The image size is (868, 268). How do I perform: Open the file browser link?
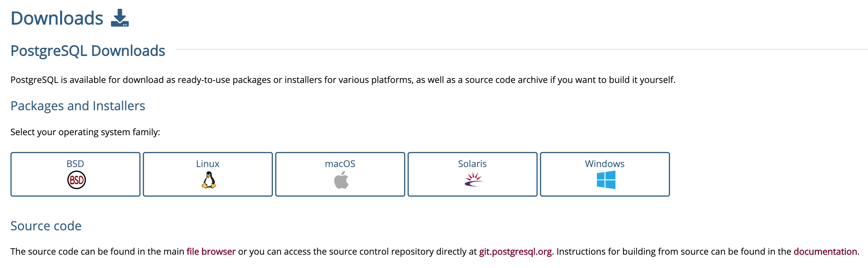[x=211, y=251]
